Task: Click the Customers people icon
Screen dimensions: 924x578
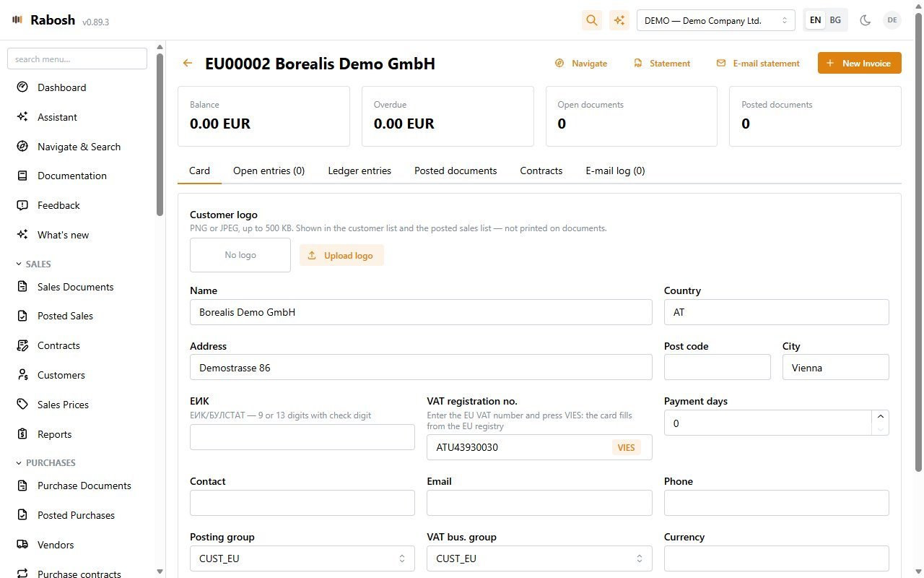Action: tap(22, 375)
